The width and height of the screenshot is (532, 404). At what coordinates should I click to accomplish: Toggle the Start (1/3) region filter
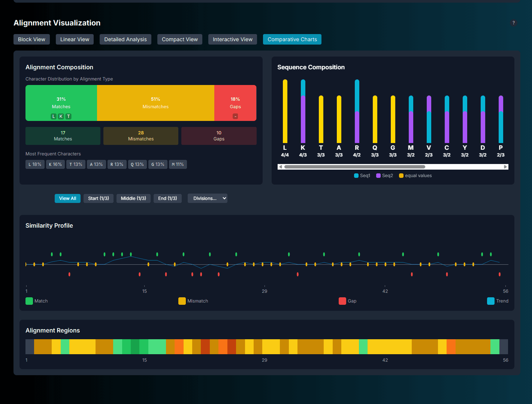click(x=98, y=198)
